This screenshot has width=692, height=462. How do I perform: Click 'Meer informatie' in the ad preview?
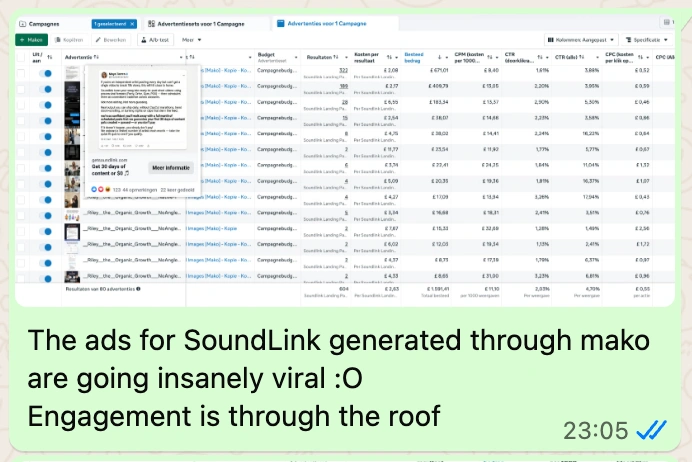(171, 168)
